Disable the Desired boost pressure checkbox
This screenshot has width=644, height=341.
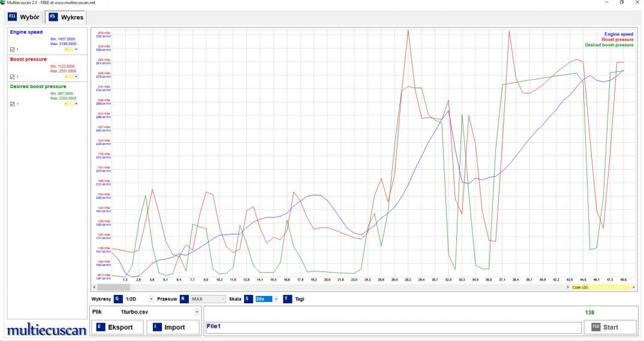[x=13, y=104]
